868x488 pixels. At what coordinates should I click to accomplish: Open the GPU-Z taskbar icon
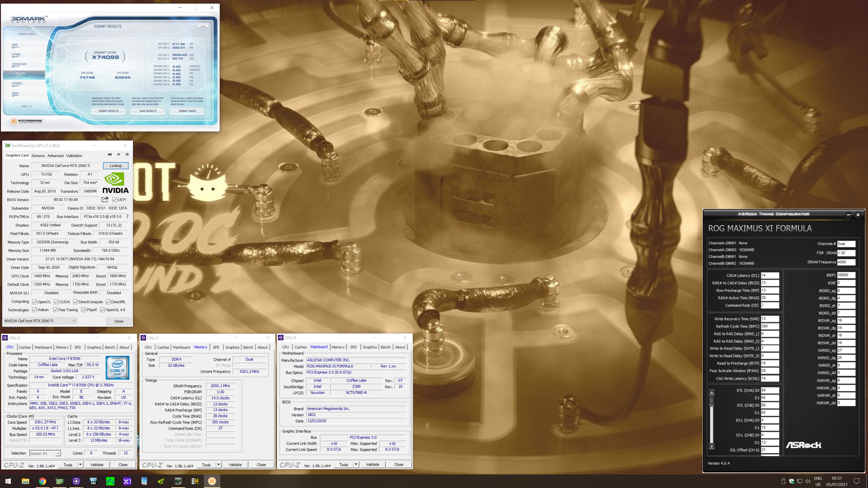pyautogui.click(x=59, y=481)
